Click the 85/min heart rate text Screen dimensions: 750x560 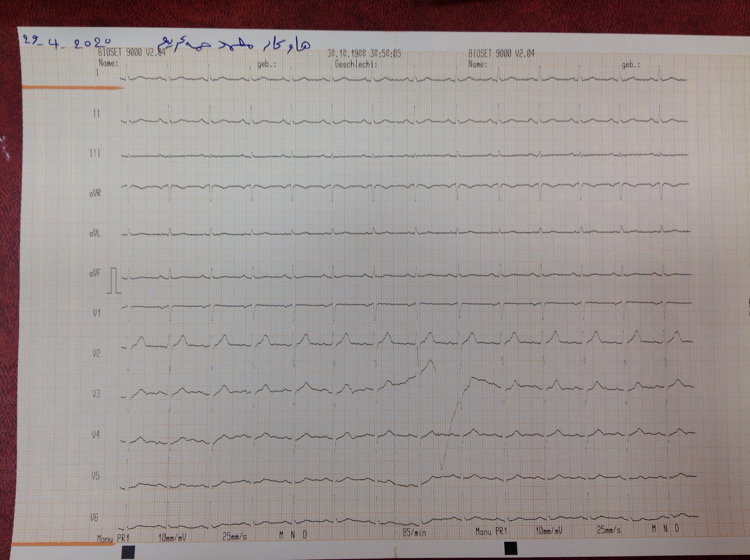pos(414,533)
